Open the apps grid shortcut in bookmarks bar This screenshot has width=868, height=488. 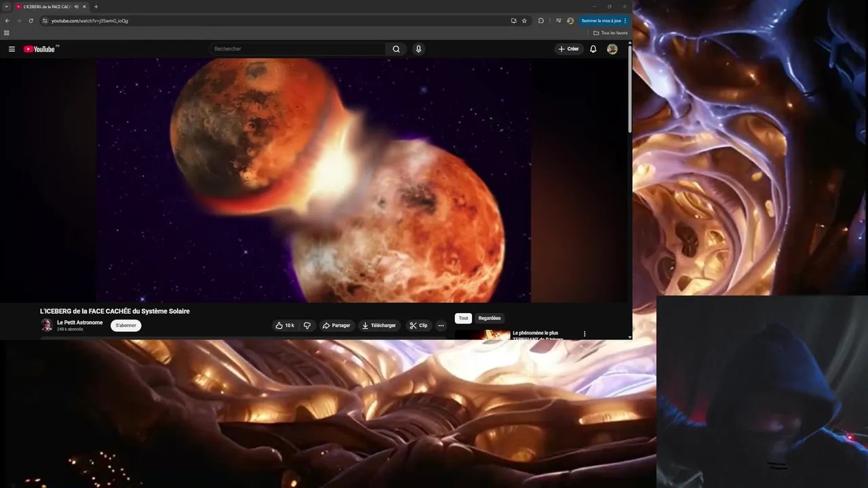(7, 33)
